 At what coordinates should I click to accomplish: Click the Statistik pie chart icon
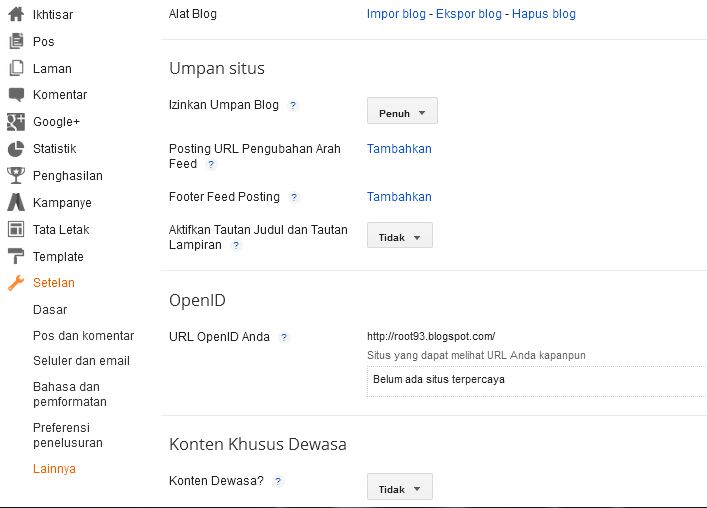15,149
